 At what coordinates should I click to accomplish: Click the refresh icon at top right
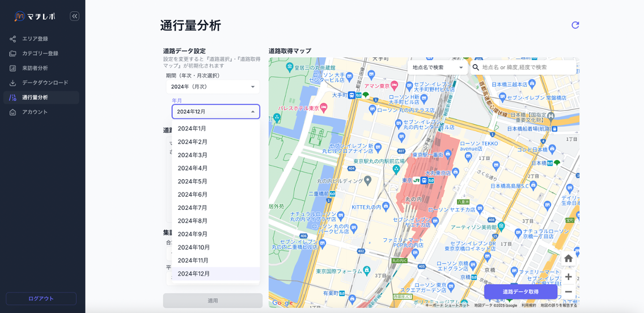(575, 25)
